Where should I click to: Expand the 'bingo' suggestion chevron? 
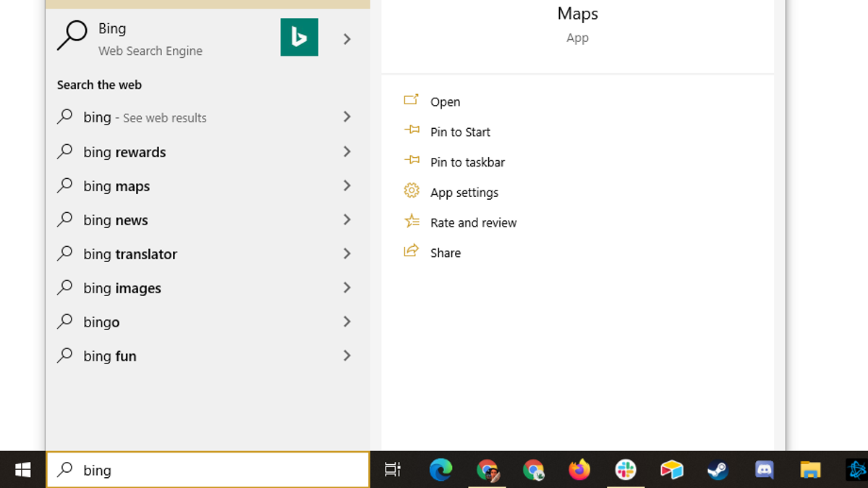click(x=347, y=321)
